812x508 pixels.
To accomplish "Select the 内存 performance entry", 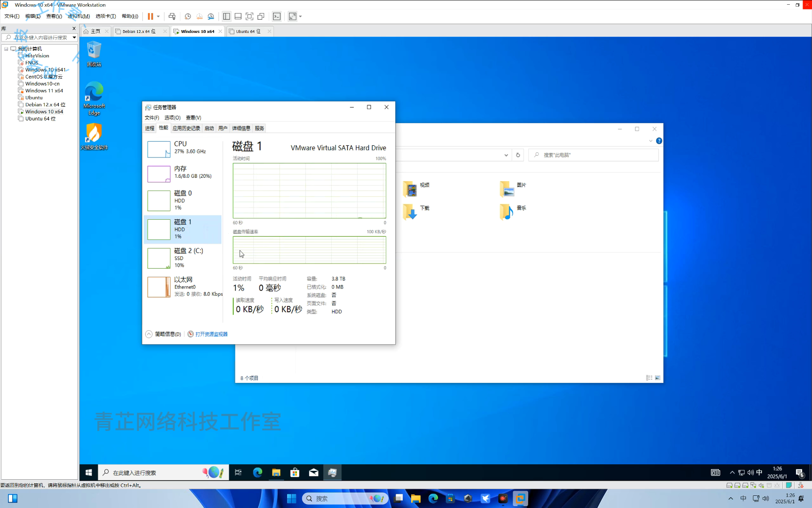I will pyautogui.click(x=183, y=174).
